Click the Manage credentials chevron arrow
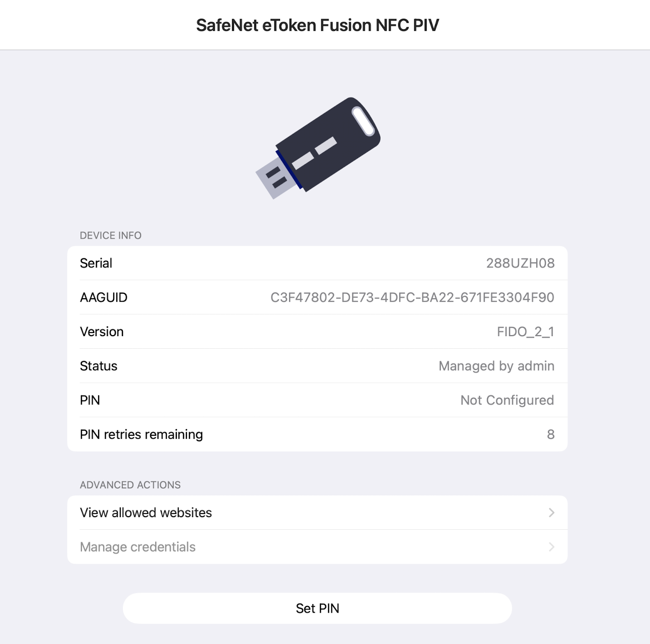The width and height of the screenshot is (650, 644). [x=551, y=547]
